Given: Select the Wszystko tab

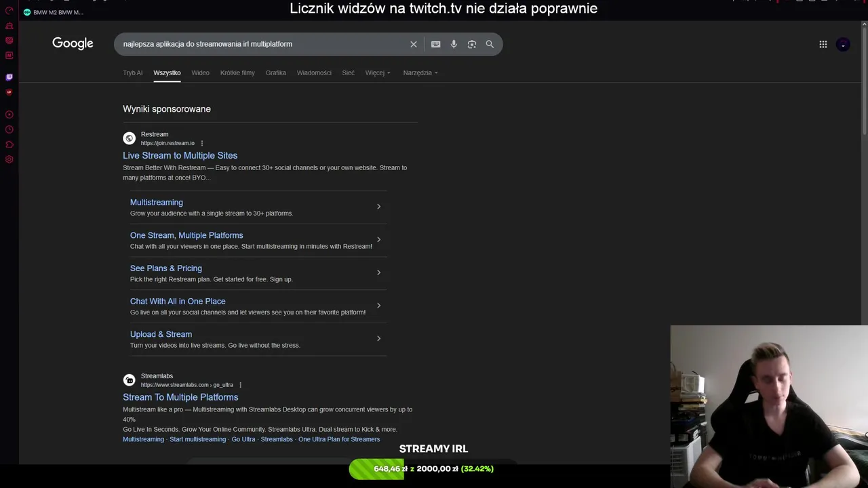Looking at the screenshot, I should pos(167,73).
